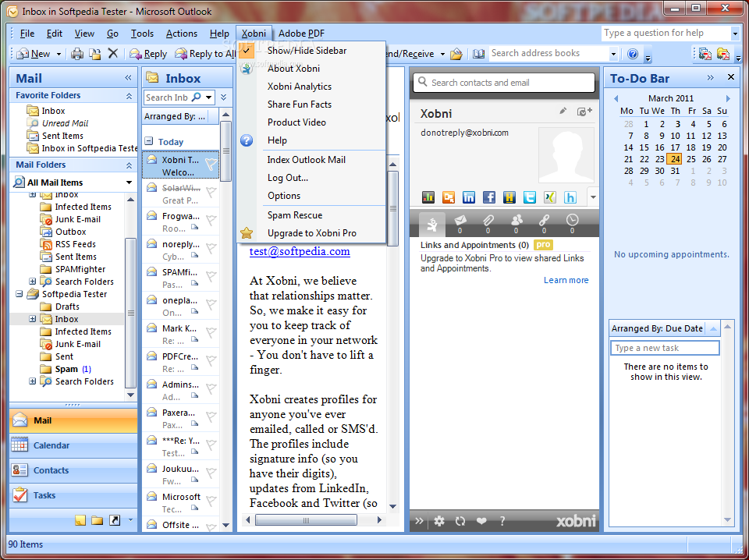The image size is (749, 560).
Task: Click the reading pane horizontal scrollbar thumb
Action: 306,520
